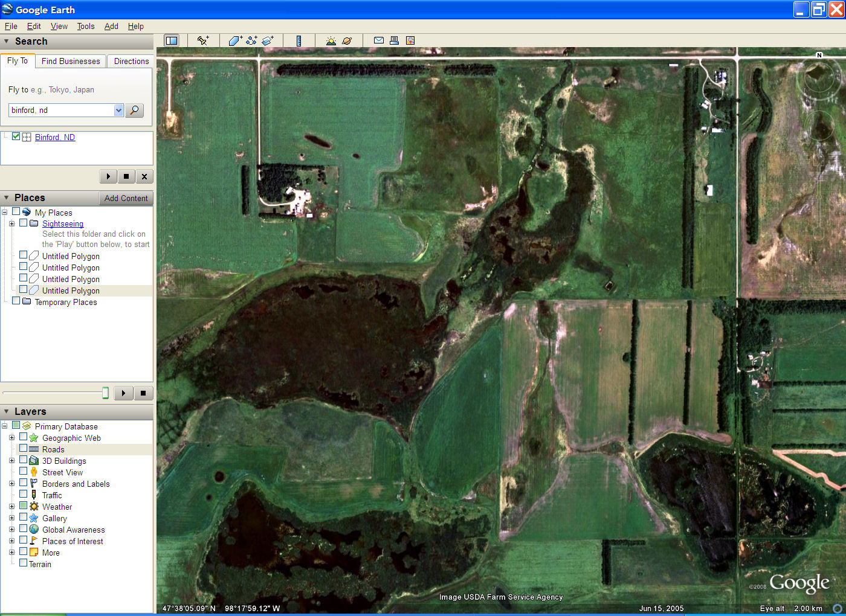Click the north indicator on the compass
Viewport: 846px width, 616px height.
click(x=819, y=55)
